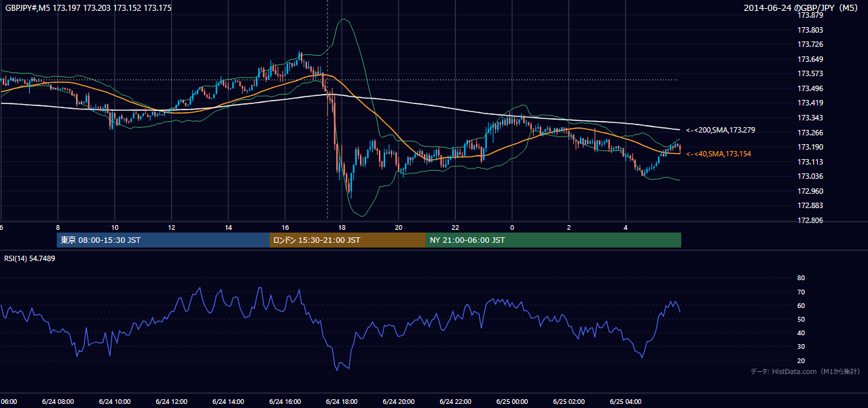Click price axis value 173.343
Screen dimensions: 868x408
810,118
